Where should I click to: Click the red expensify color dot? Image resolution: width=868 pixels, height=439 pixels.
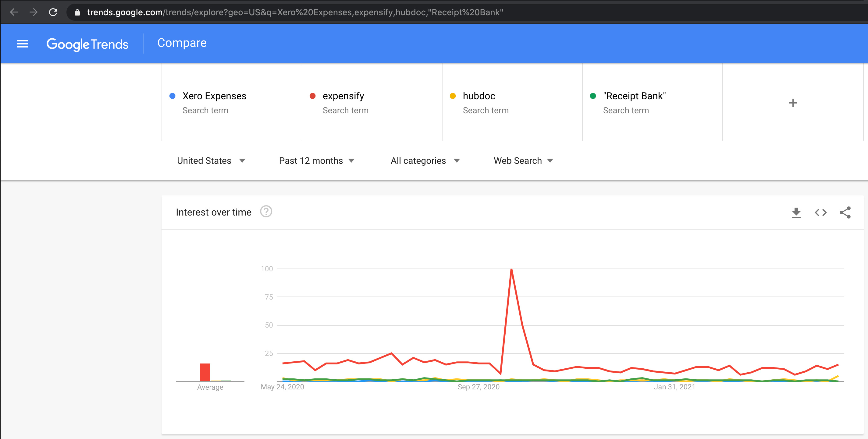312,96
